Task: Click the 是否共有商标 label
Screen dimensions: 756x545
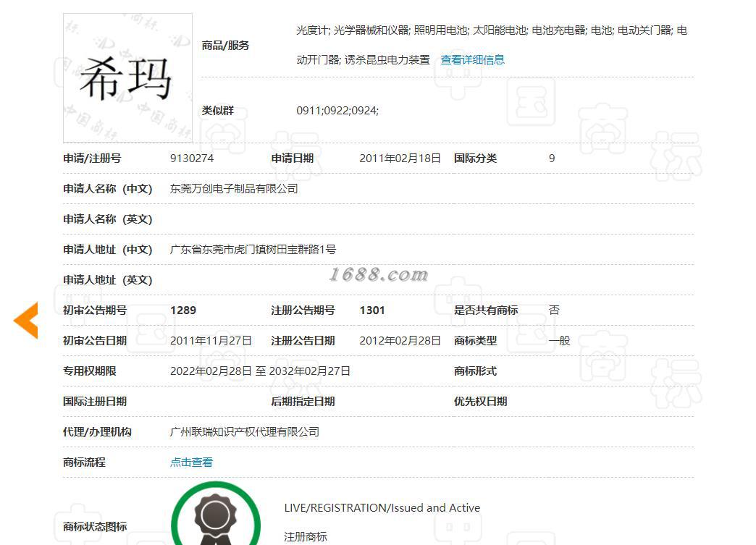Action: 486,310
